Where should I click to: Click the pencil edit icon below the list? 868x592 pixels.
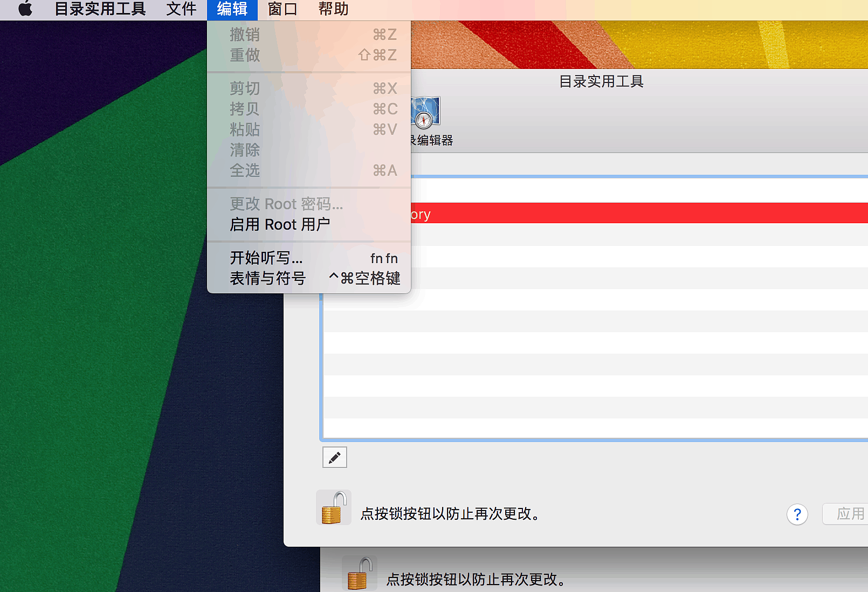[334, 457]
